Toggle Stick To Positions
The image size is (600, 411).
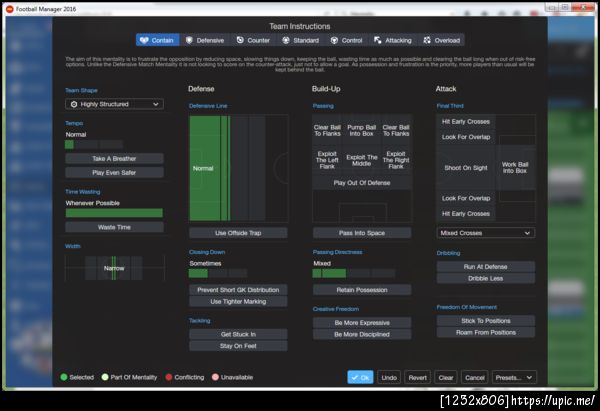[486, 321]
